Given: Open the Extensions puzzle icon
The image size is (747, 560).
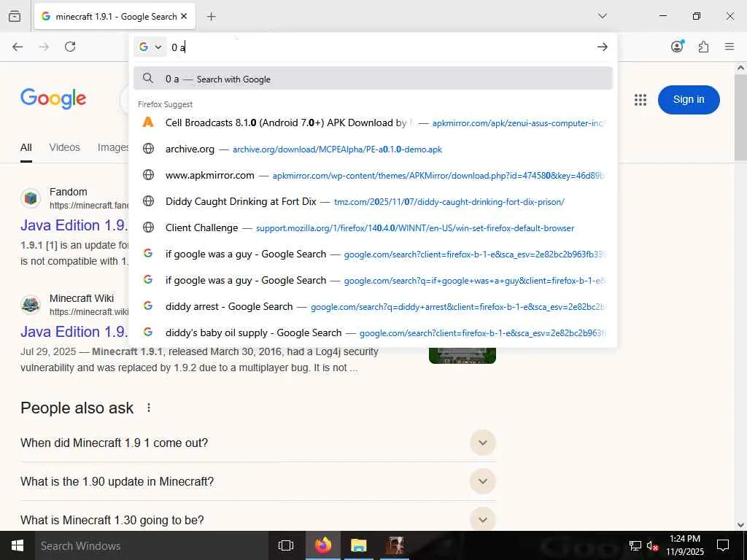Looking at the screenshot, I should point(703,47).
